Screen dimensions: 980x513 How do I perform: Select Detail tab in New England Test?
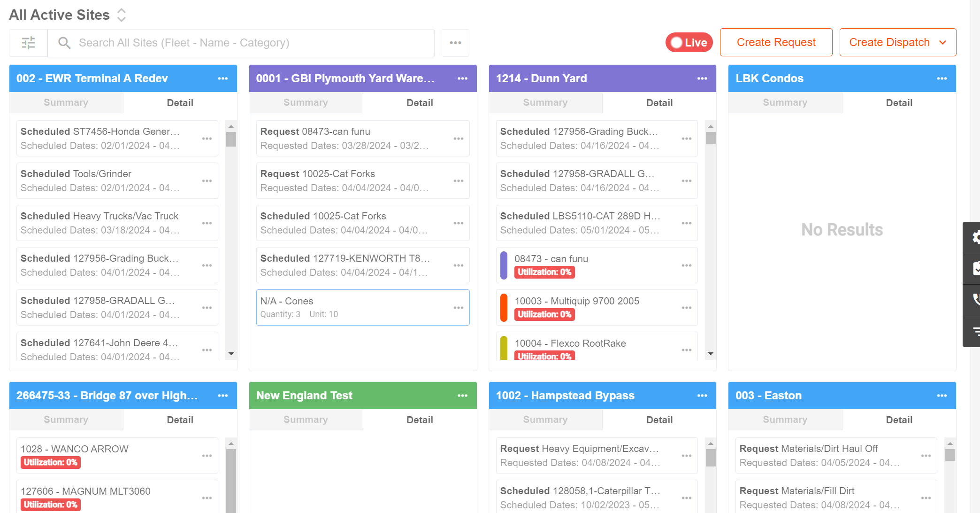(x=420, y=420)
